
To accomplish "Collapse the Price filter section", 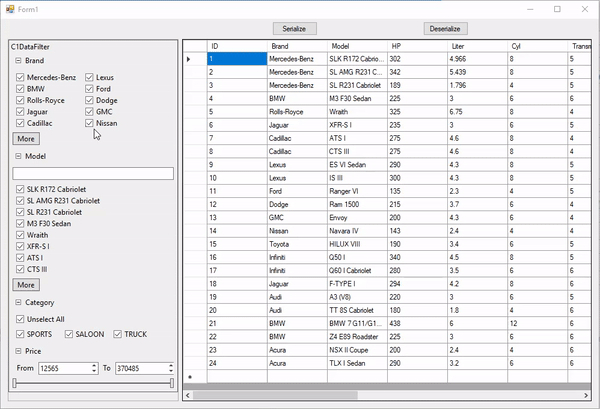I will pyautogui.click(x=17, y=351).
